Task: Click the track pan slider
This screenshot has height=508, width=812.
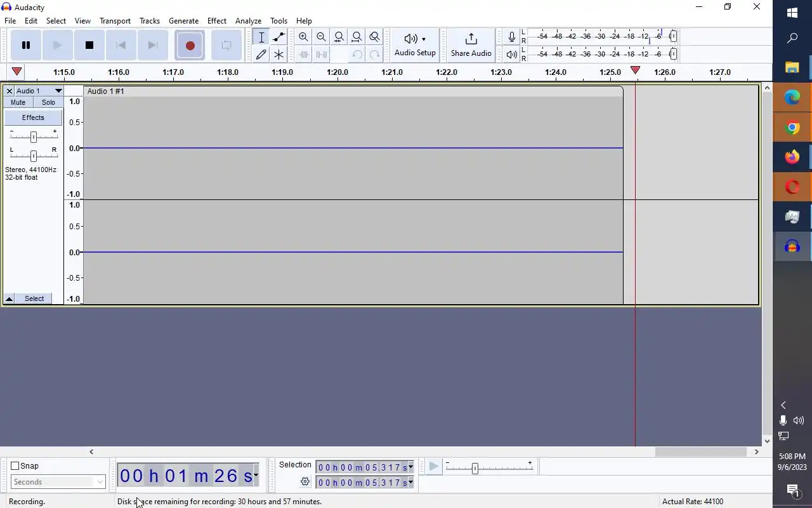Action: coord(33,156)
